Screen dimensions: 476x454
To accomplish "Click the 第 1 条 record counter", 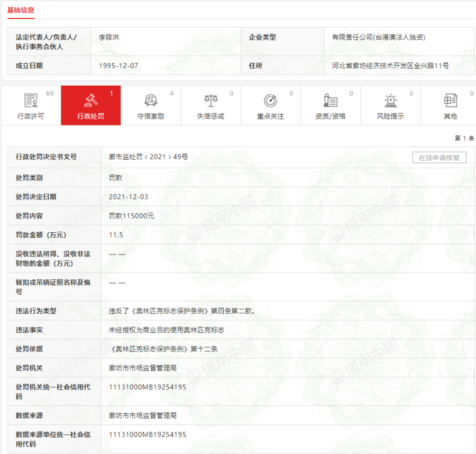I will pos(464,138).
